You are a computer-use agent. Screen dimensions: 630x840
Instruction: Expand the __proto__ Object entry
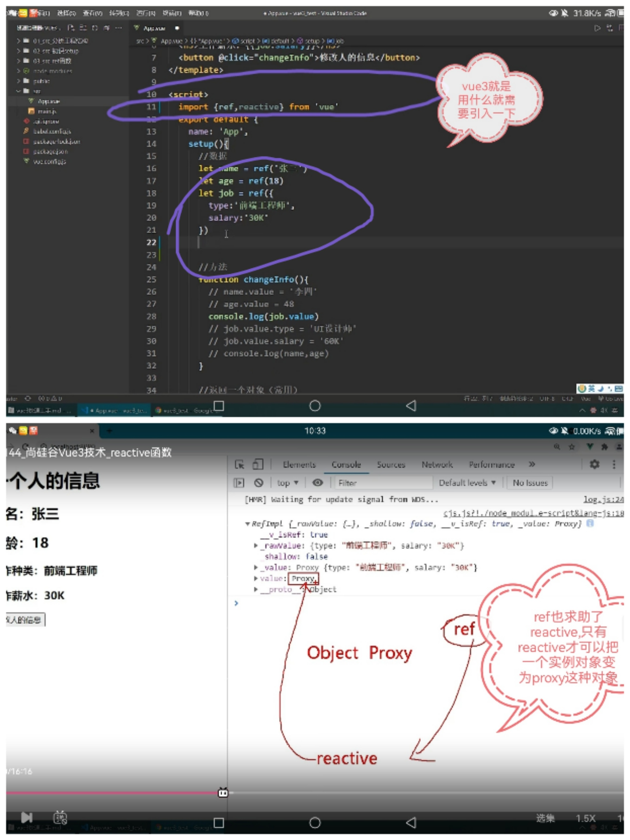point(256,590)
